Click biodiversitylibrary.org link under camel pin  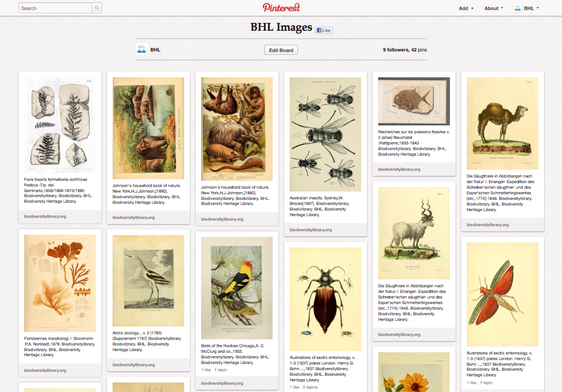coord(487,225)
